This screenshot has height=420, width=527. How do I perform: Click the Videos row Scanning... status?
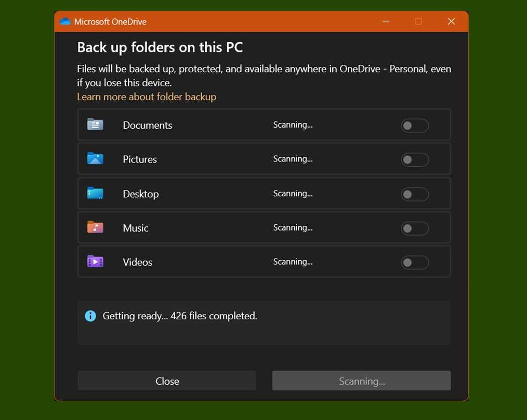pyautogui.click(x=293, y=262)
